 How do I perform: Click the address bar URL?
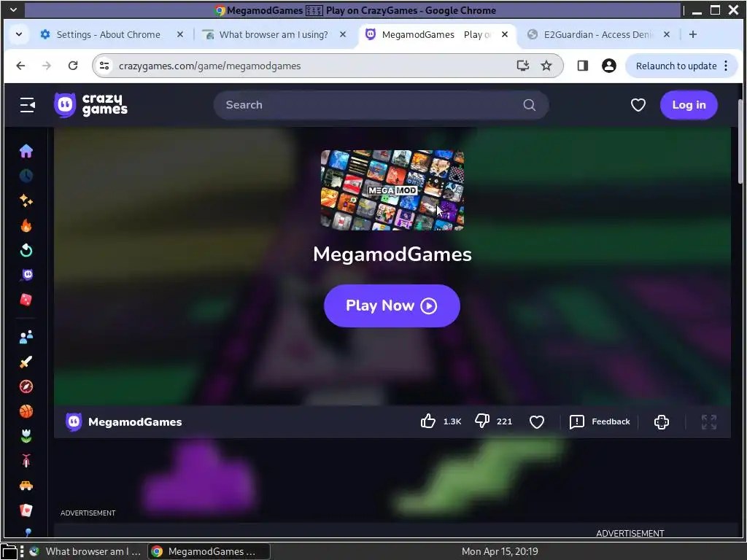pos(209,66)
